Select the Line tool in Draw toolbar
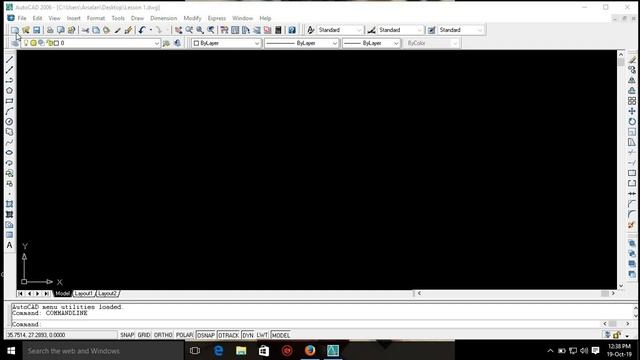Screen dimensions: 640x360 [x=9, y=60]
